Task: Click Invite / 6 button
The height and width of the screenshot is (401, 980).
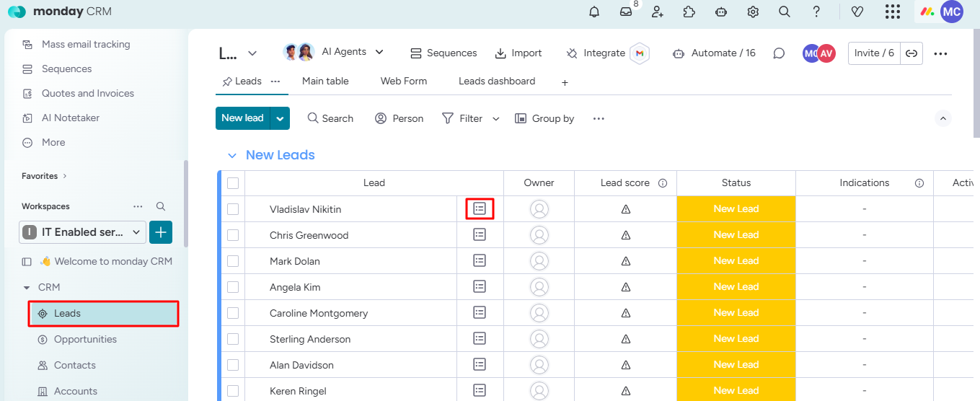Action: [x=874, y=53]
